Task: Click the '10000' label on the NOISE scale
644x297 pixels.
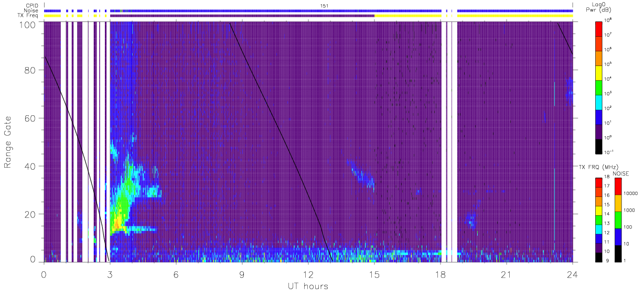Action: [630, 193]
